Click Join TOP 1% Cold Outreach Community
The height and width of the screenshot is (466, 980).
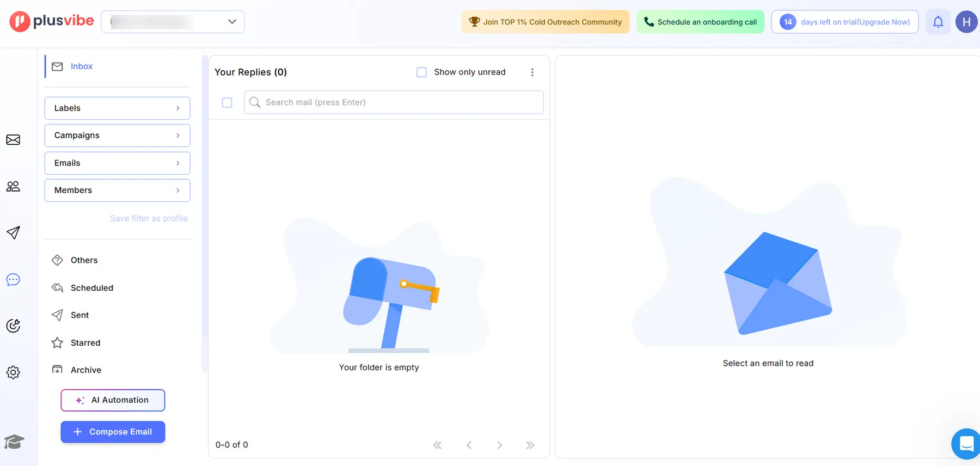coord(546,22)
